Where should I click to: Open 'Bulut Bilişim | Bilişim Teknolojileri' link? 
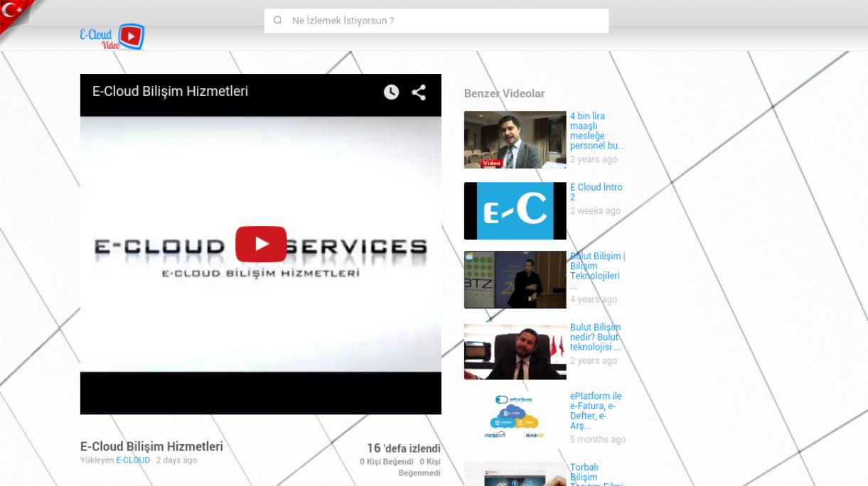(597, 271)
